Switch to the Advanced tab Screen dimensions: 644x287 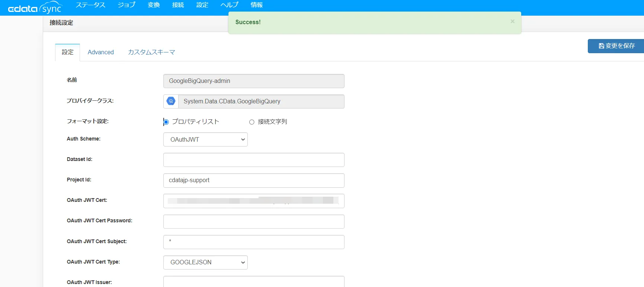click(x=100, y=52)
